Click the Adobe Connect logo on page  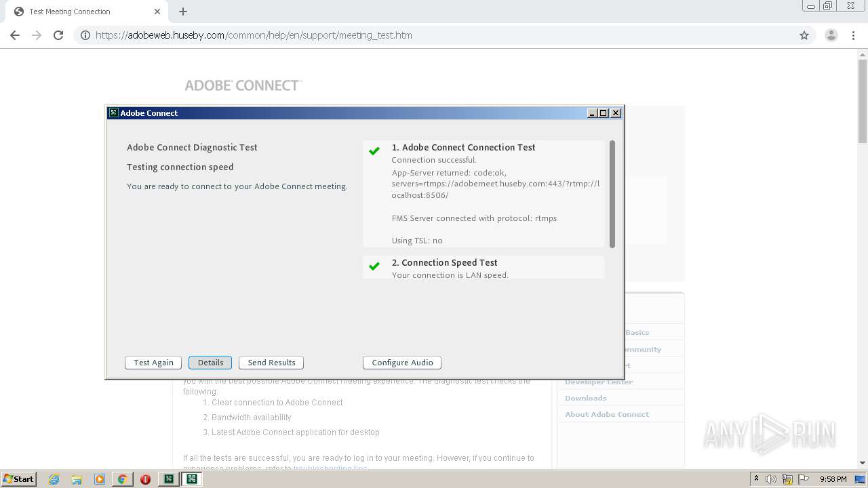point(243,85)
